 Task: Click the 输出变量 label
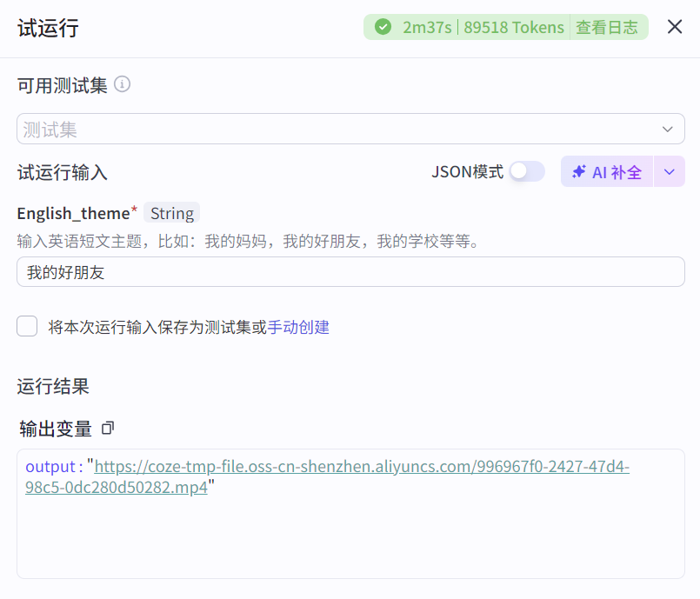click(x=56, y=428)
